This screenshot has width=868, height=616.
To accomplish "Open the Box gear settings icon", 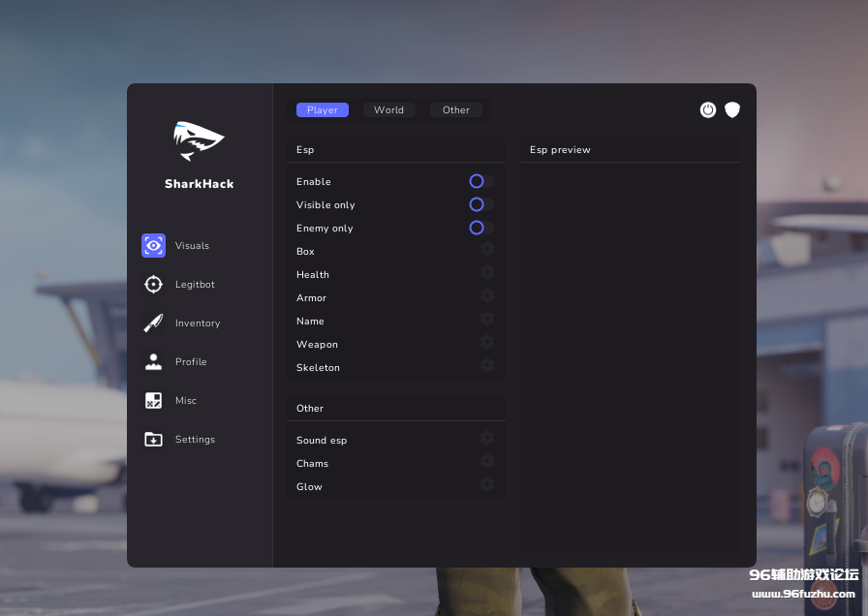I will click(487, 249).
